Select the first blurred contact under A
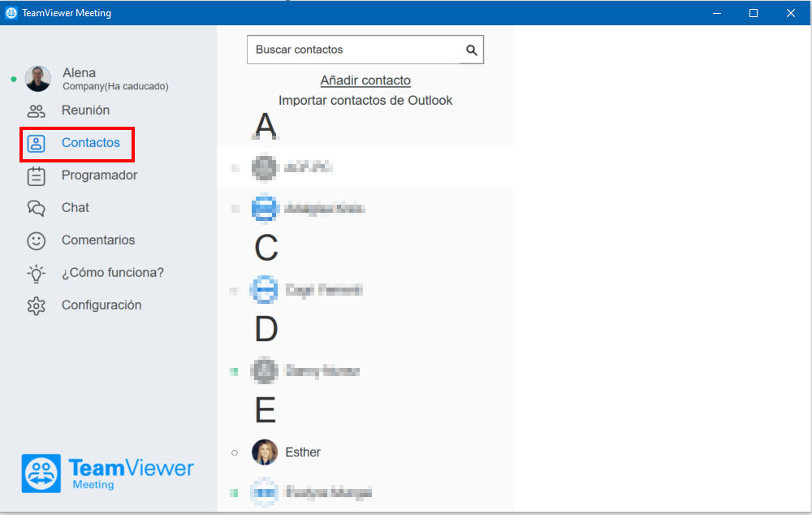812x515 pixels. click(365, 167)
